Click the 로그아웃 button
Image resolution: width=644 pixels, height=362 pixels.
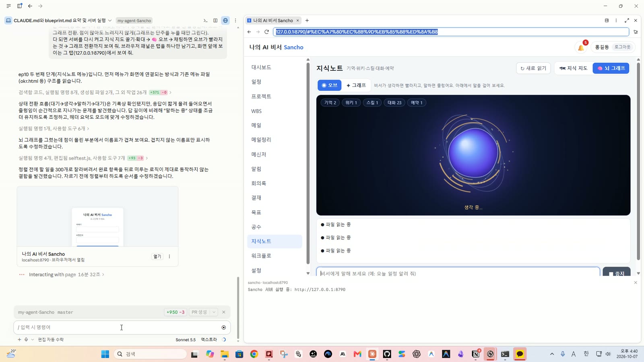(622, 47)
